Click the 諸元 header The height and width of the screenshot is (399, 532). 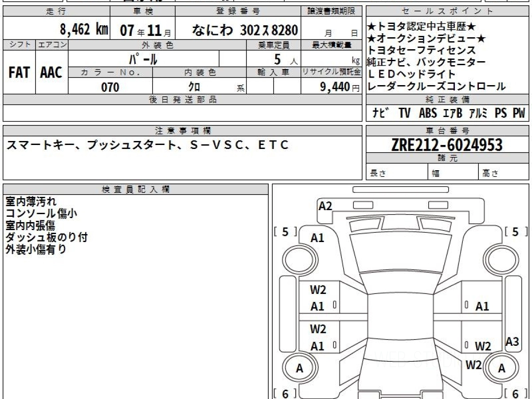pos(447,158)
